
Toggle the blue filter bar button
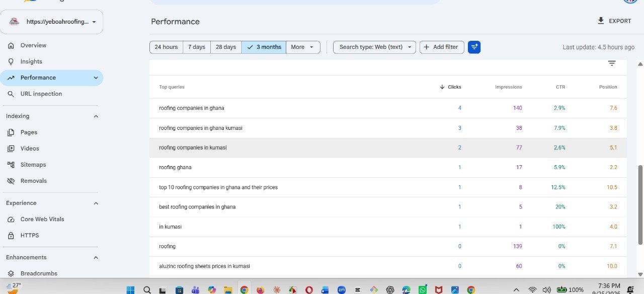474,47
